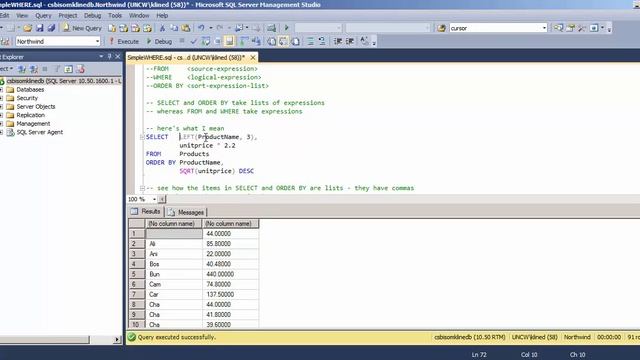The image size is (640, 360).
Task: Open an Analysis Services MDX Query
Action: (124, 28)
